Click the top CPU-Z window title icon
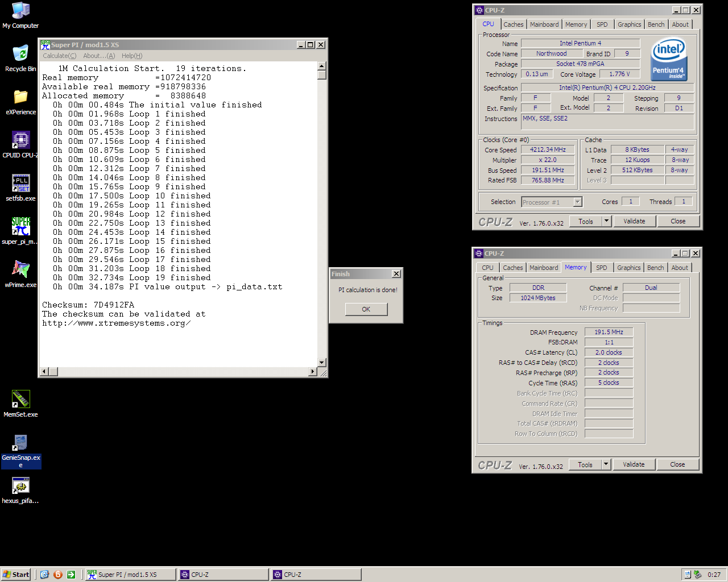 (x=479, y=10)
